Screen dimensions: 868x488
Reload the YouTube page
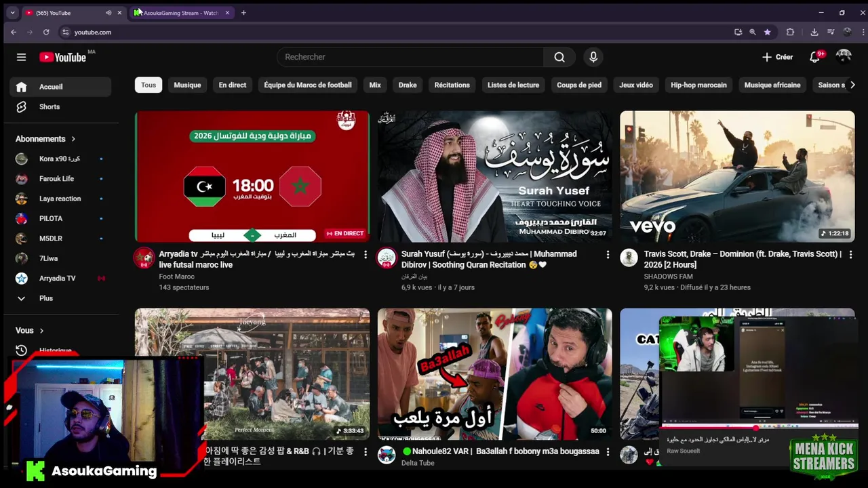[x=46, y=32]
